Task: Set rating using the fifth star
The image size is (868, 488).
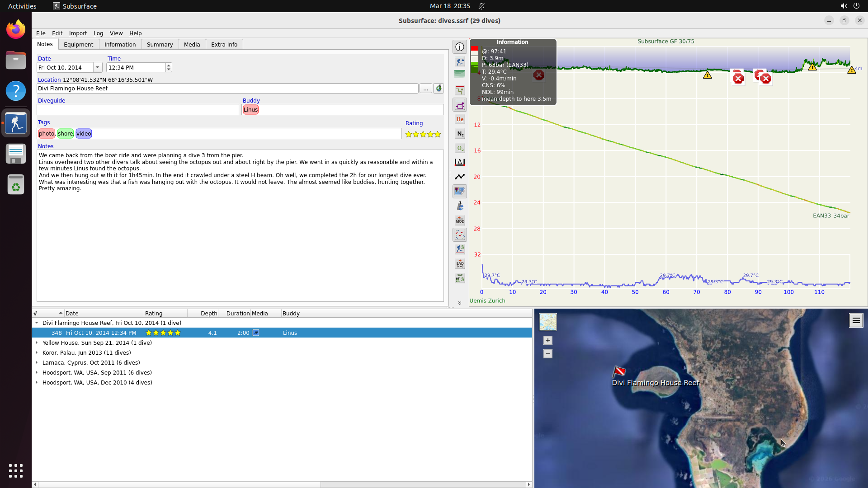Action: pos(438,135)
